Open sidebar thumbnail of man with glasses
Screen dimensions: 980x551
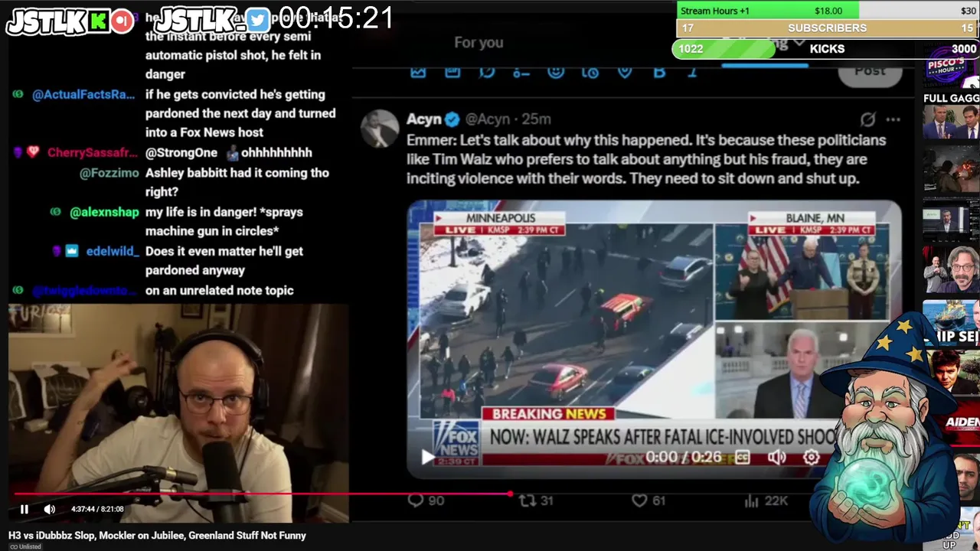pos(951,269)
